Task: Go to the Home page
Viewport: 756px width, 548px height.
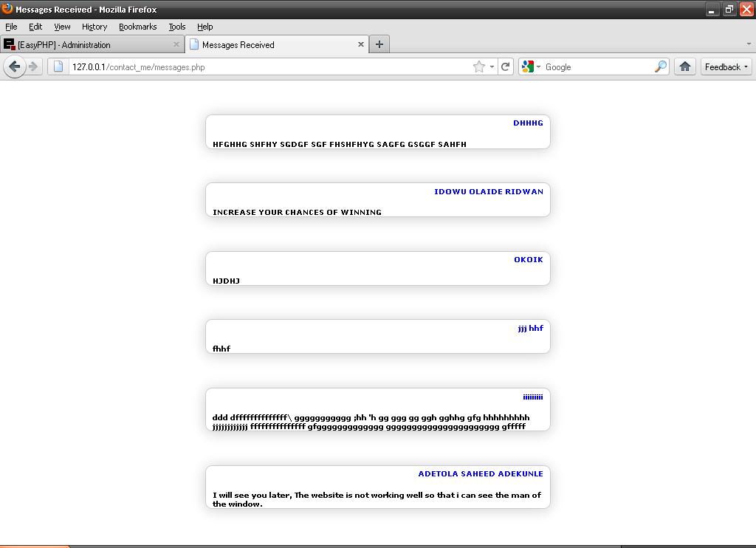Action: pos(684,66)
